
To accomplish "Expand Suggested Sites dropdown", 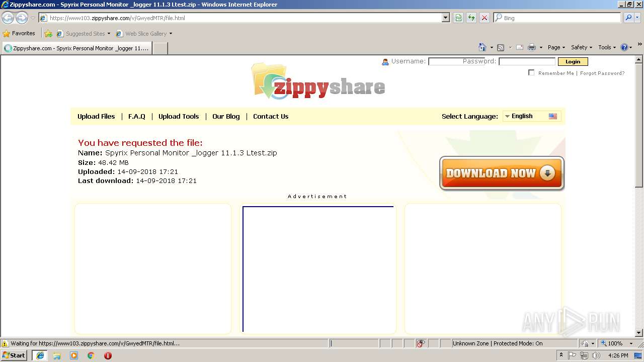I will click(109, 34).
